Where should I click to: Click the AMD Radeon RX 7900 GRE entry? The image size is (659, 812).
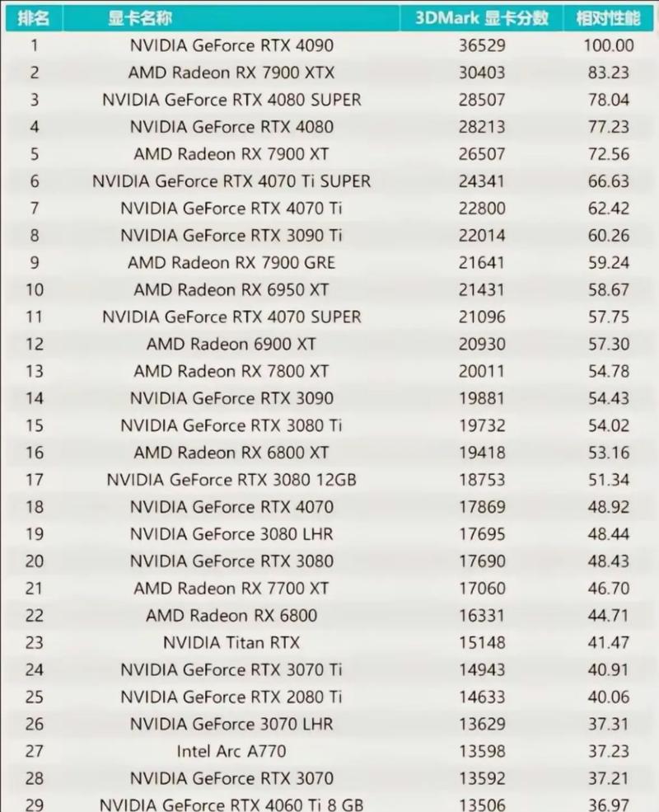(231, 262)
